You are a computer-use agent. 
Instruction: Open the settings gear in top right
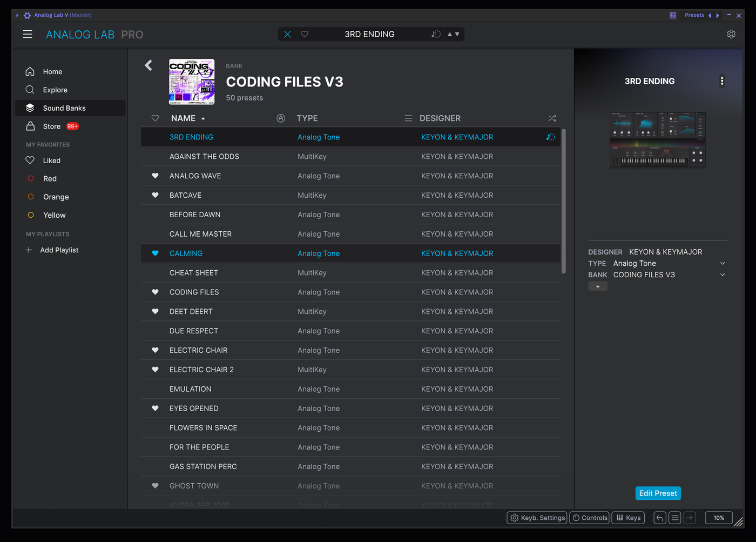(731, 34)
